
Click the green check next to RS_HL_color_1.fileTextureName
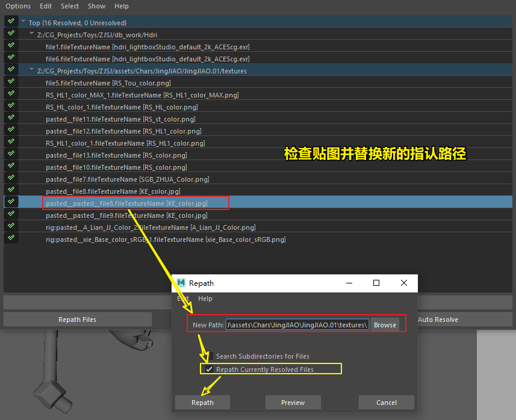click(x=11, y=105)
